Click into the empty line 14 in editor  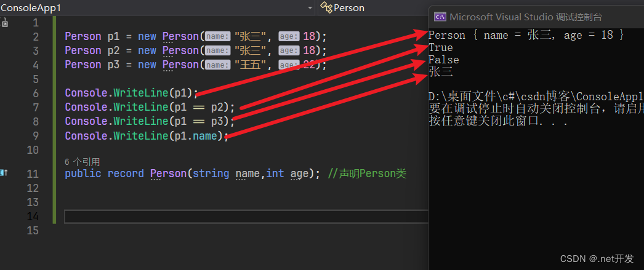(x=246, y=216)
